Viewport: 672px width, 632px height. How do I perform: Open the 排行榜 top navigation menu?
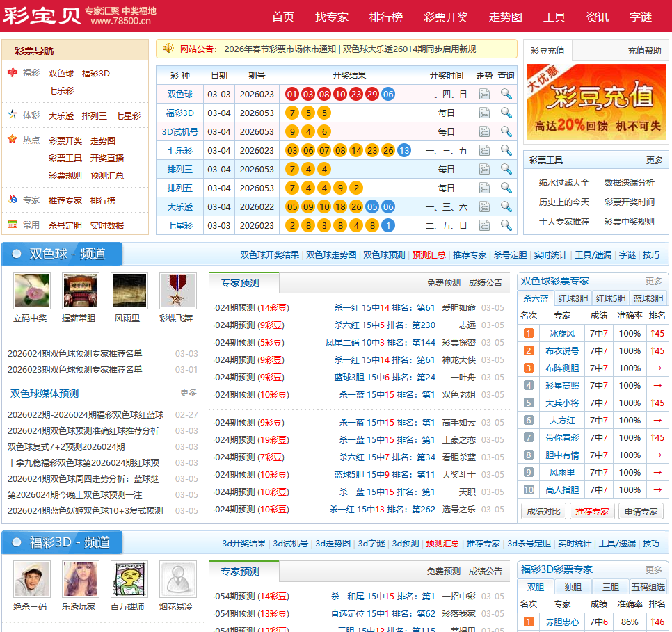click(x=385, y=17)
